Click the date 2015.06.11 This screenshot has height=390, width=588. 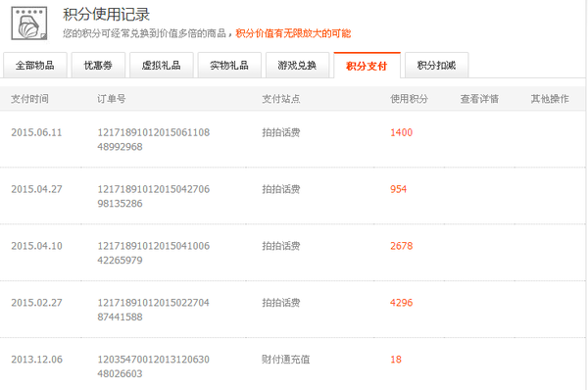(x=36, y=132)
